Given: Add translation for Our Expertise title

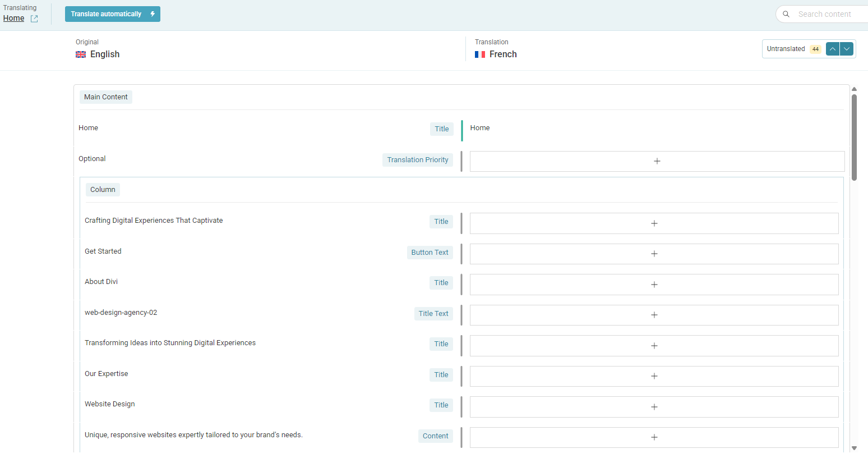Looking at the screenshot, I should click(x=654, y=376).
